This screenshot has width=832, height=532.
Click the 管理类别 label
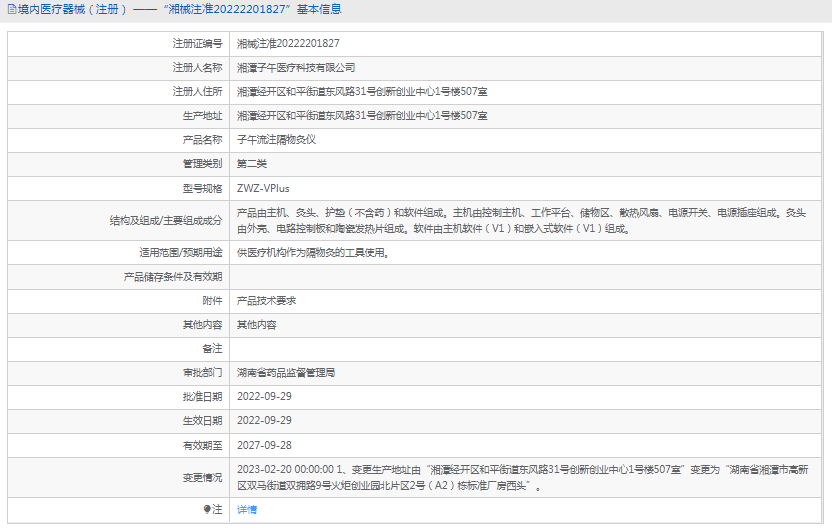click(203, 164)
